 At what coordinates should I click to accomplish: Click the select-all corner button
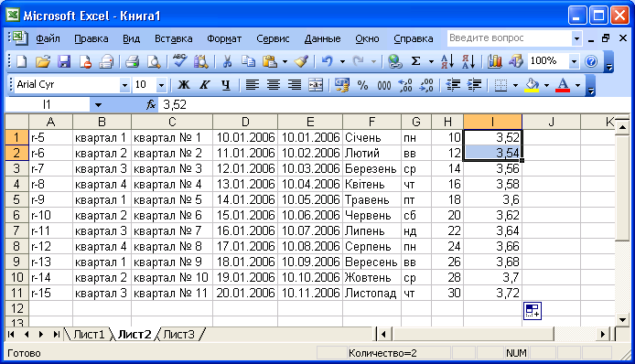(16, 122)
